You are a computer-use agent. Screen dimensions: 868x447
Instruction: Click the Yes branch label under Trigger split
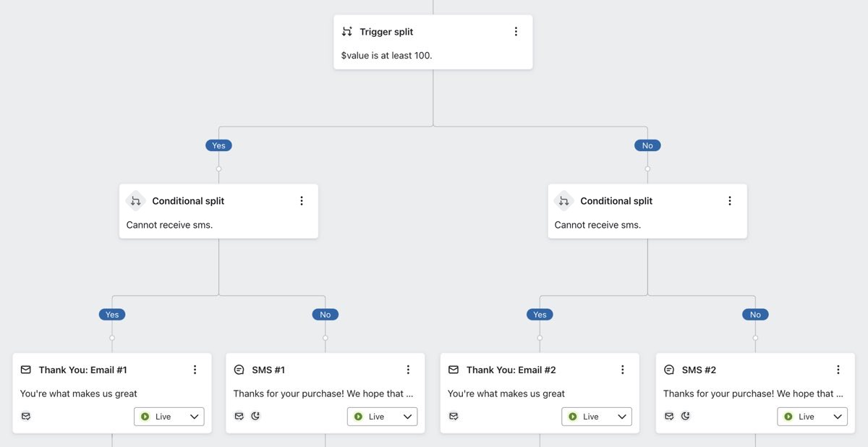218,145
